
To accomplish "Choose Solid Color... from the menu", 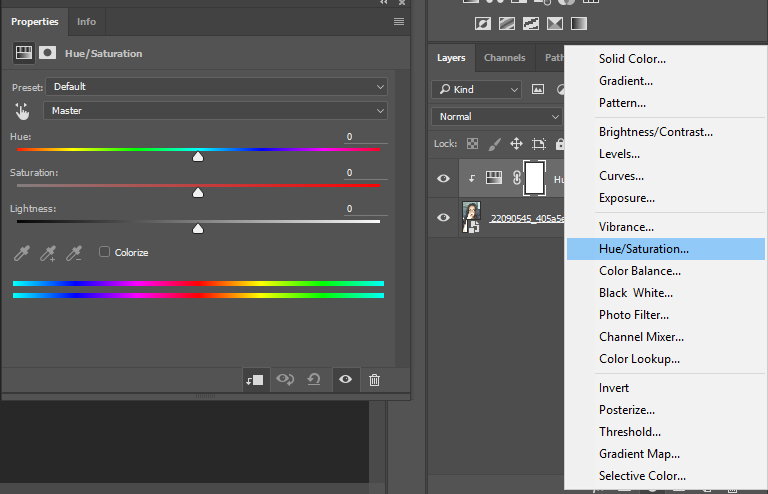I will point(666,59).
